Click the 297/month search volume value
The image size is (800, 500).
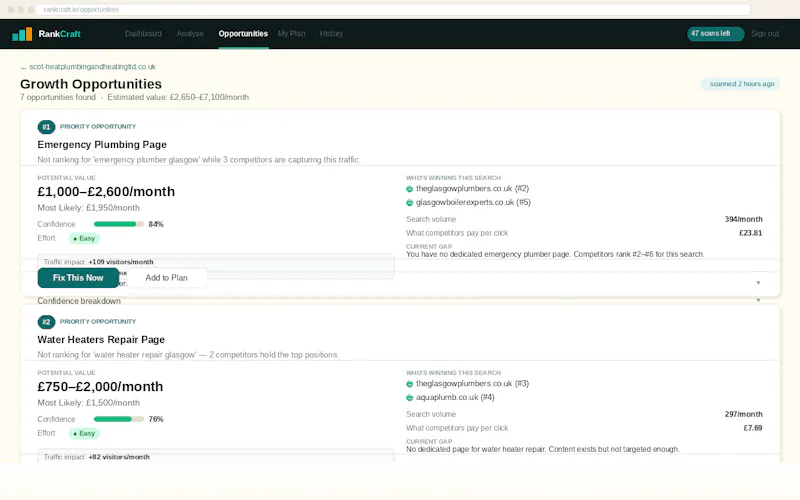point(743,414)
